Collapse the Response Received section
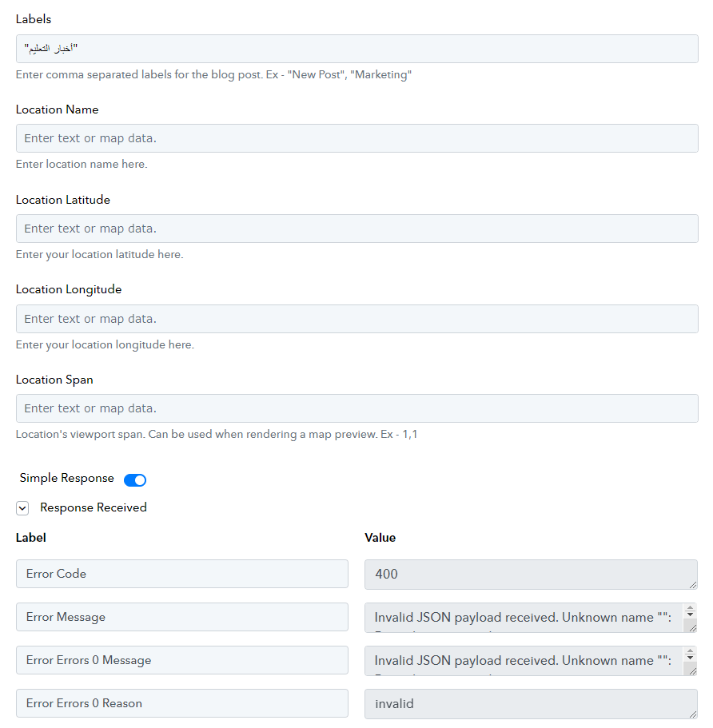The height and width of the screenshot is (728, 713). [x=22, y=508]
